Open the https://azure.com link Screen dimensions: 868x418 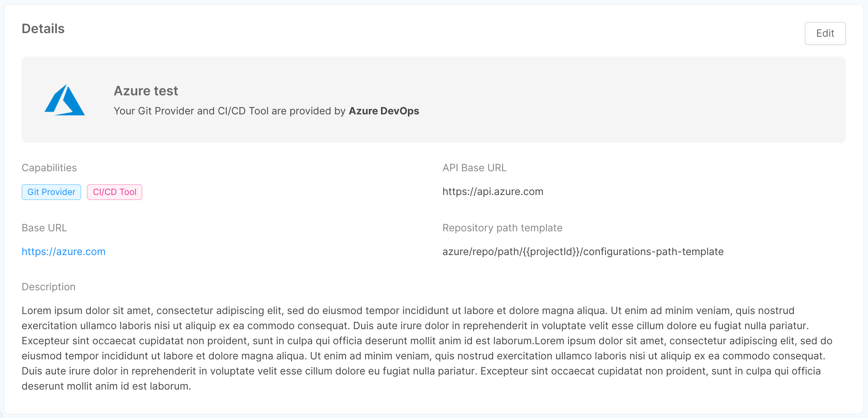pos(64,251)
